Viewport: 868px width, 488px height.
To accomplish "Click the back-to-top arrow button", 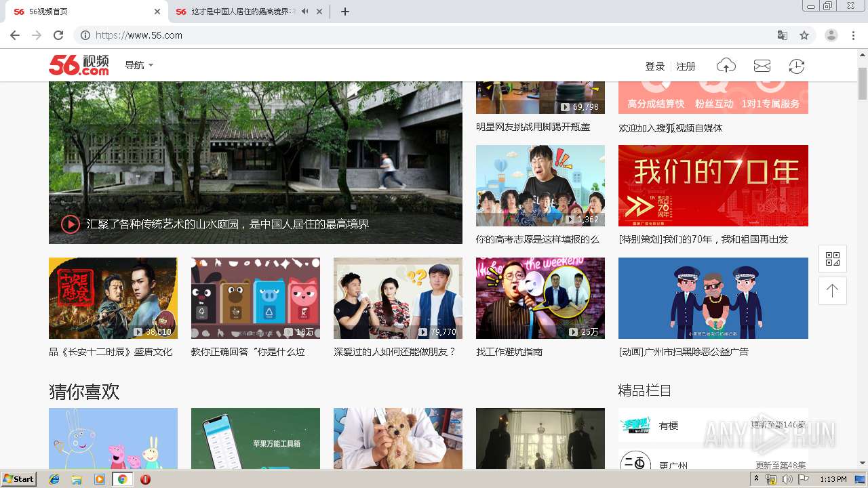I will pyautogui.click(x=832, y=291).
